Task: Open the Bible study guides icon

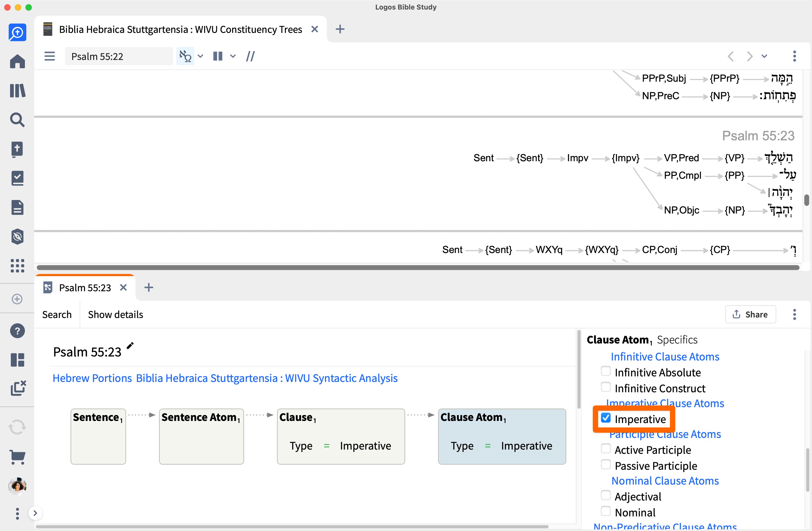Action: tap(17, 149)
